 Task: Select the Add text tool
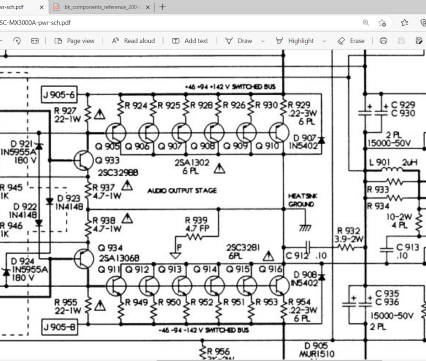(x=190, y=41)
